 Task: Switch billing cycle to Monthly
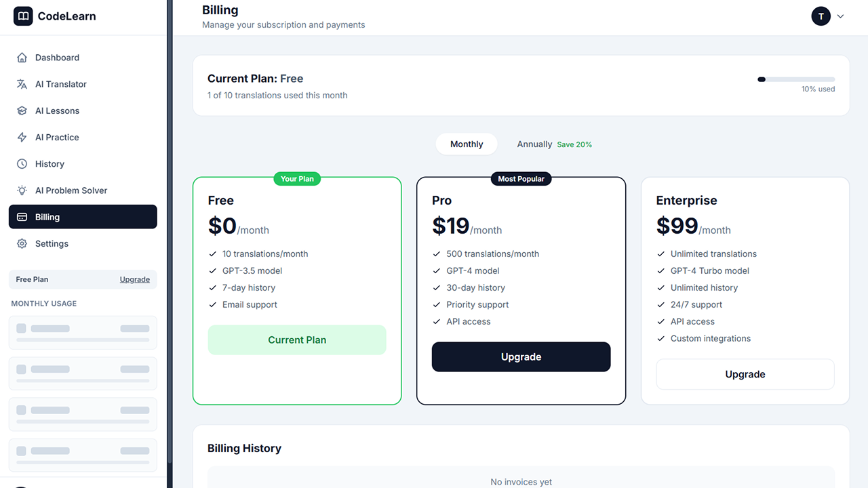point(467,144)
